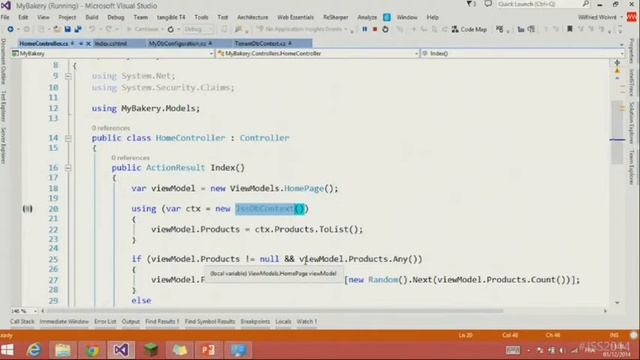The image size is (640, 360).
Task: Click the browser Refresh icon in toolbar
Action: pyautogui.click(x=171, y=29)
